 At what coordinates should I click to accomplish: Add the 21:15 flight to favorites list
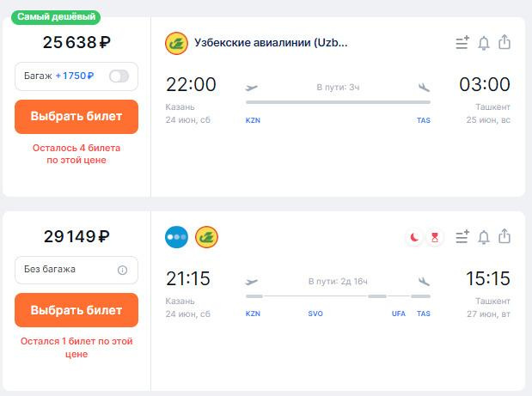click(462, 237)
